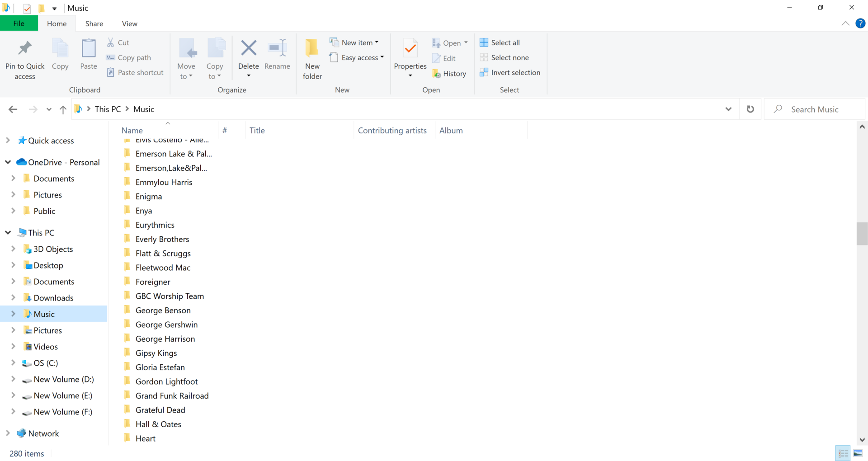
Task: Click the Pin to Quick access icon
Action: tap(25, 49)
